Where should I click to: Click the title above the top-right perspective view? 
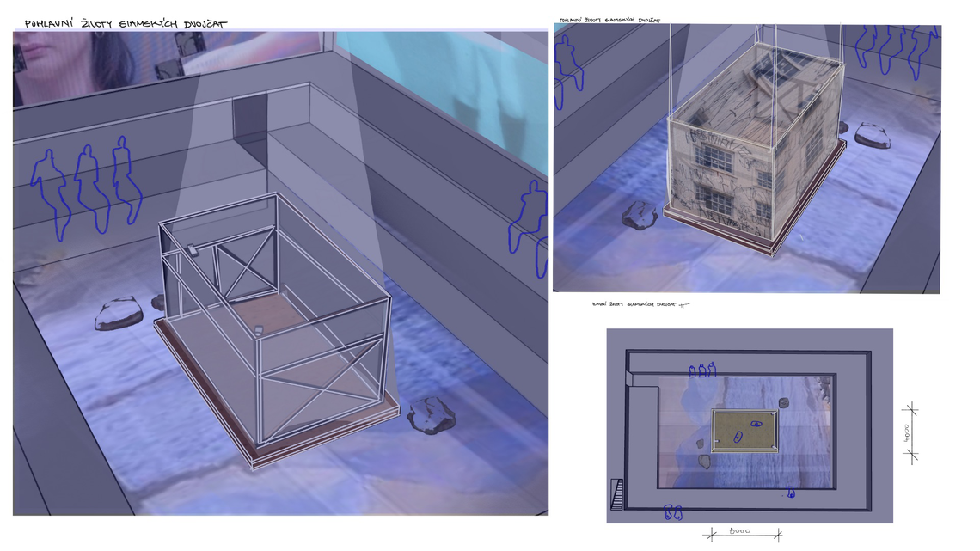609,18
